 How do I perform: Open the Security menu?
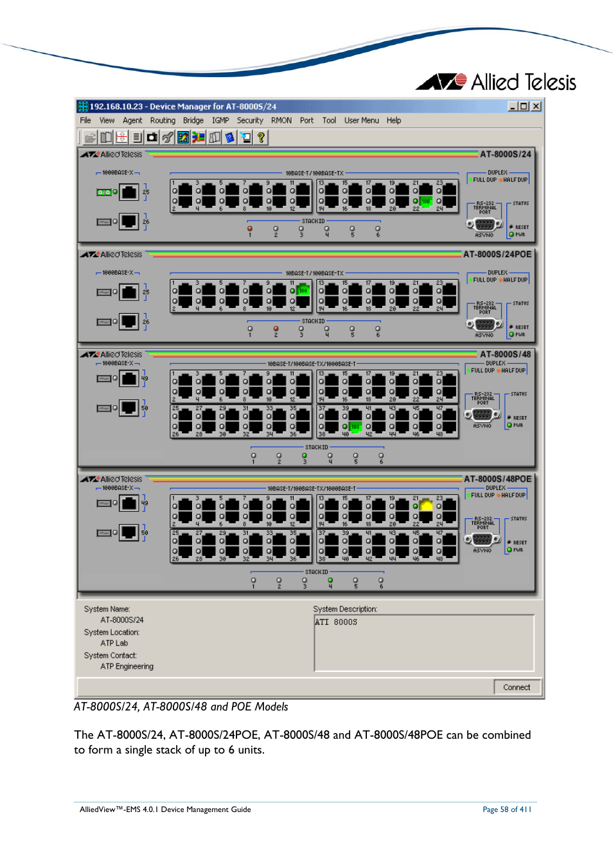(x=250, y=120)
